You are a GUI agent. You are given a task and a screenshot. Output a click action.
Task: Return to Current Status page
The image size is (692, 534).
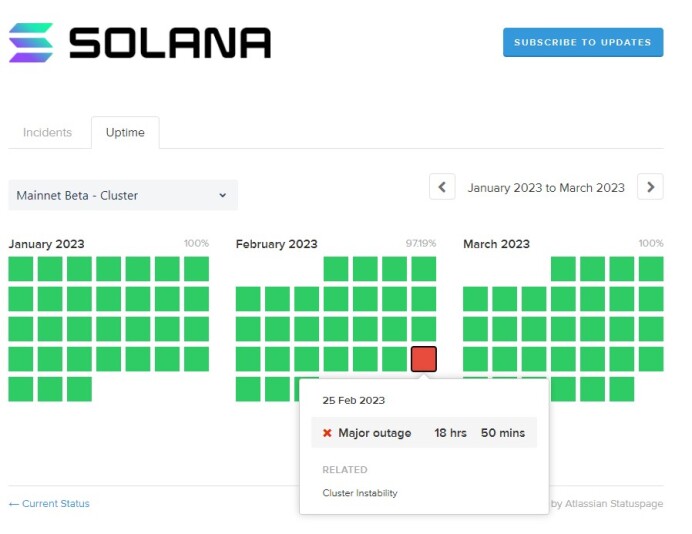pos(49,504)
